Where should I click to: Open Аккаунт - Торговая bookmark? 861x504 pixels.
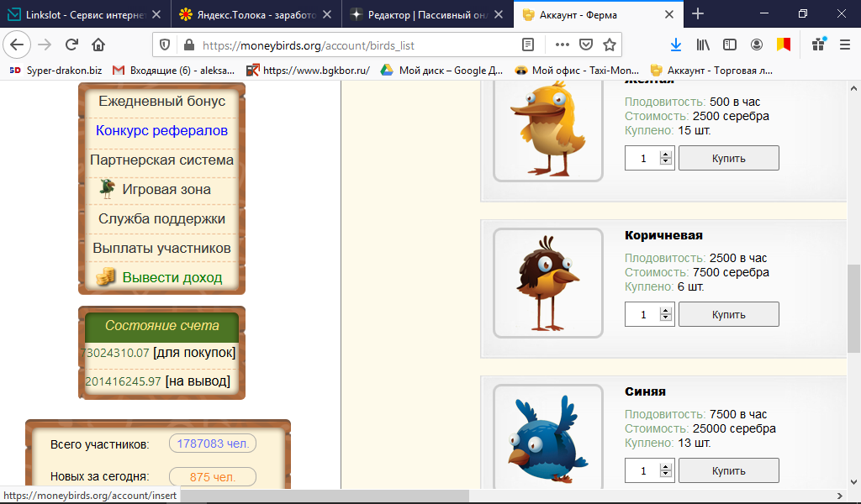(711, 71)
